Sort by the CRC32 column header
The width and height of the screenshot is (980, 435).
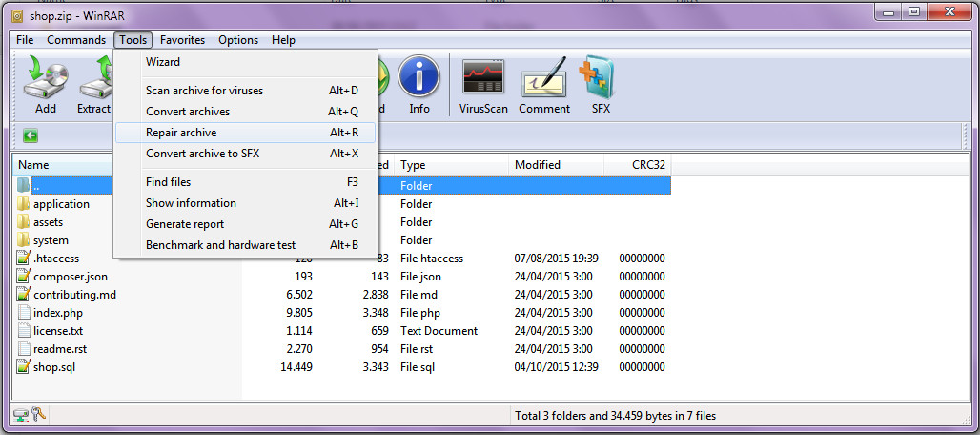click(x=638, y=165)
